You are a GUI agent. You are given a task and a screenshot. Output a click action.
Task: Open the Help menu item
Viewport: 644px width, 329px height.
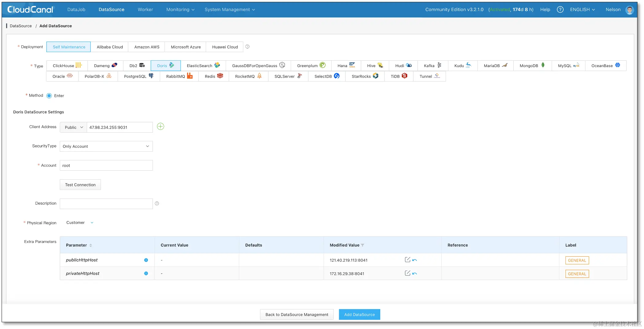[545, 9]
